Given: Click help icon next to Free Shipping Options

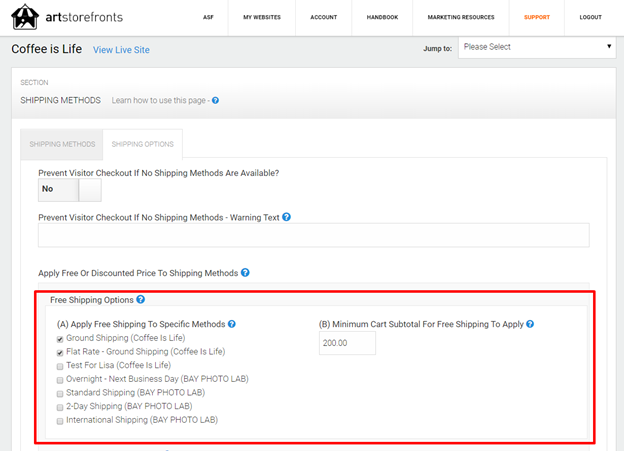Looking at the screenshot, I should tap(141, 299).
